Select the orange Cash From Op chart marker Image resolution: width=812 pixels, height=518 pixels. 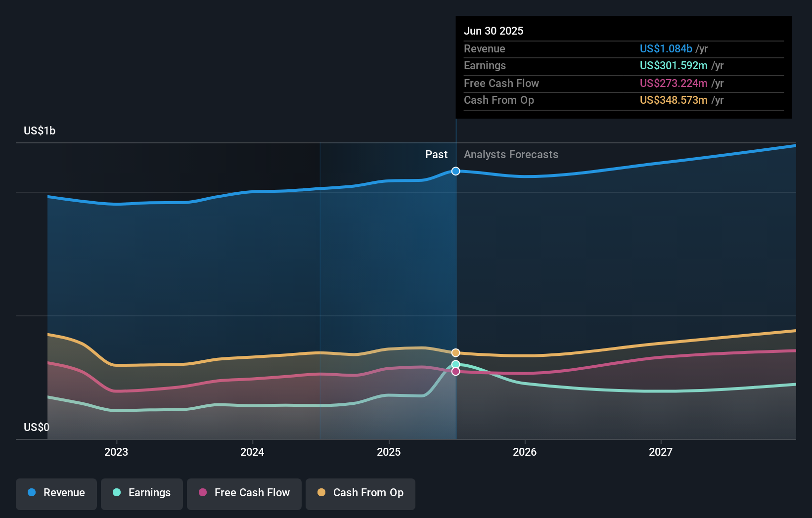[x=455, y=352]
